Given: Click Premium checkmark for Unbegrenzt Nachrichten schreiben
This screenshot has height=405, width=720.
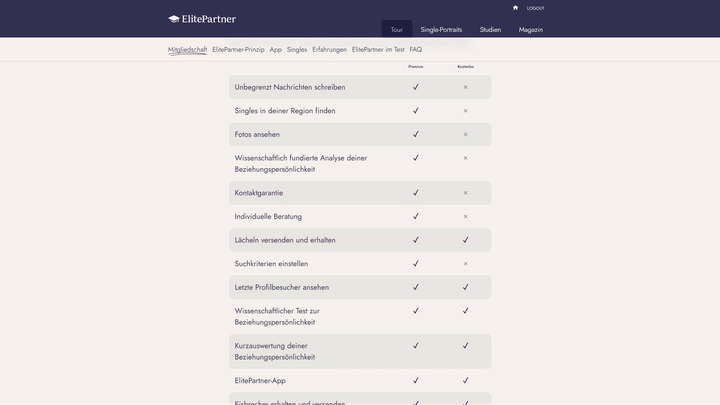Looking at the screenshot, I should click(416, 87).
